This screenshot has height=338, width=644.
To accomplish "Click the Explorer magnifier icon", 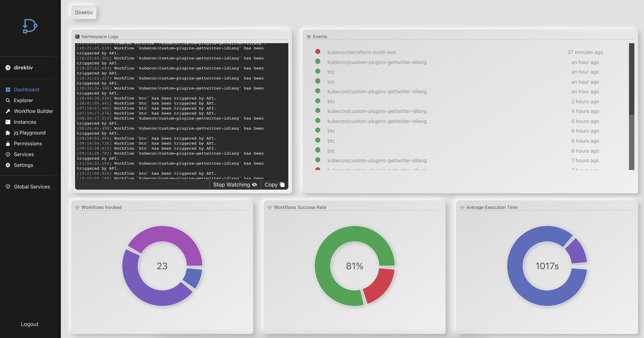I will [x=8, y=100].
